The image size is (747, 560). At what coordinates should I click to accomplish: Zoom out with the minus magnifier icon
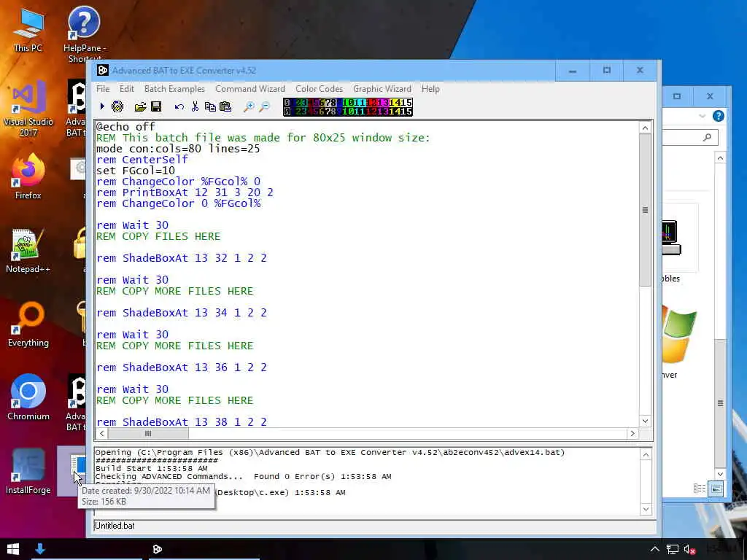(264, 106)
